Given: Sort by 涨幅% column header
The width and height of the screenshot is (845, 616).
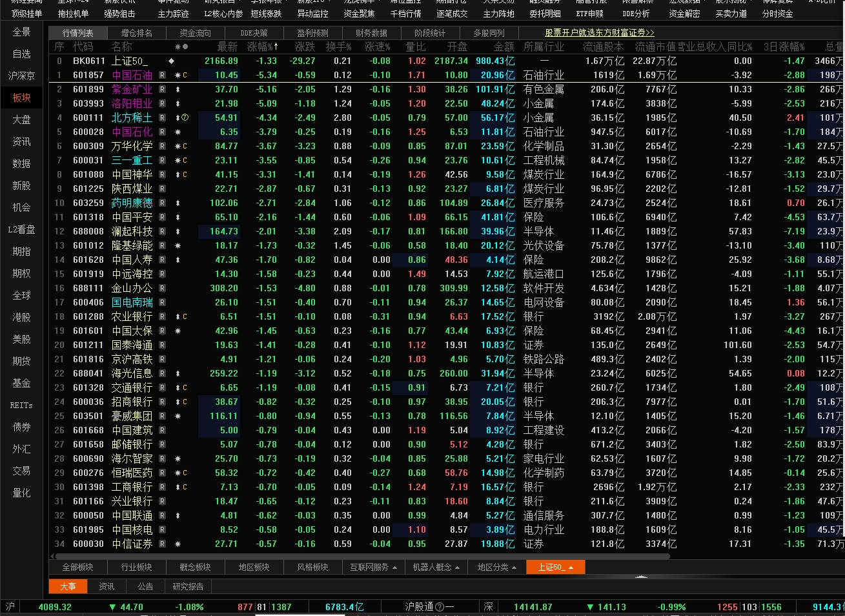Looking at the screenshot, I should (263, 46).
